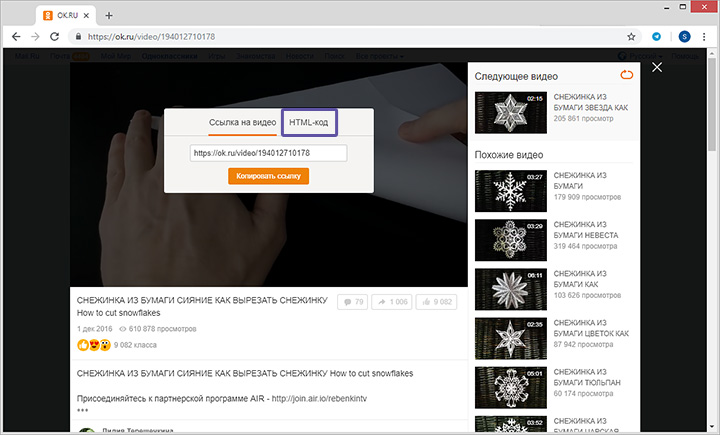Expand the description with the three dots
The height and width of the screenshot is (435, 720).
[x=83, y=410]
